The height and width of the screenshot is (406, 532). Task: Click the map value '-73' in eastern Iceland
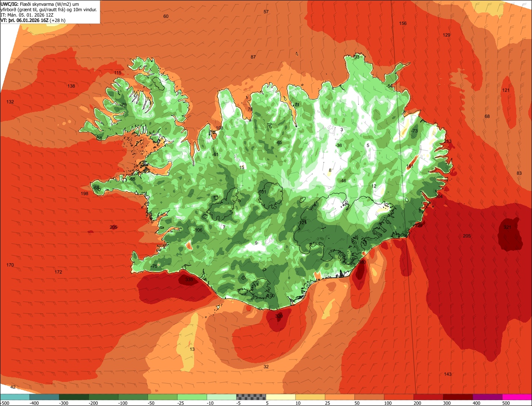414,131
